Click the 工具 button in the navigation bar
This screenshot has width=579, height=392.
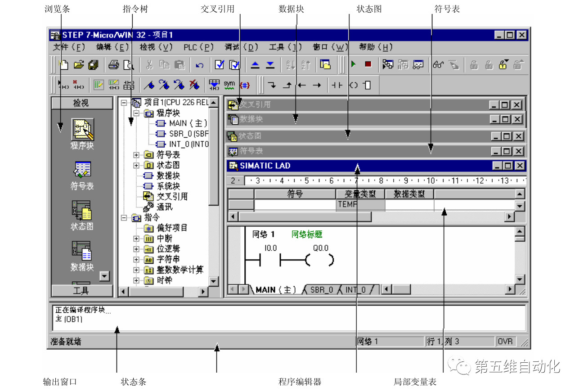click(x=81, y=291)
